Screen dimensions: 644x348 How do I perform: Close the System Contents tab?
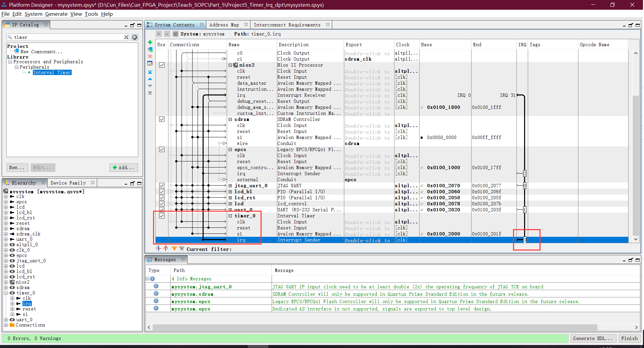(x=202, y=24)
